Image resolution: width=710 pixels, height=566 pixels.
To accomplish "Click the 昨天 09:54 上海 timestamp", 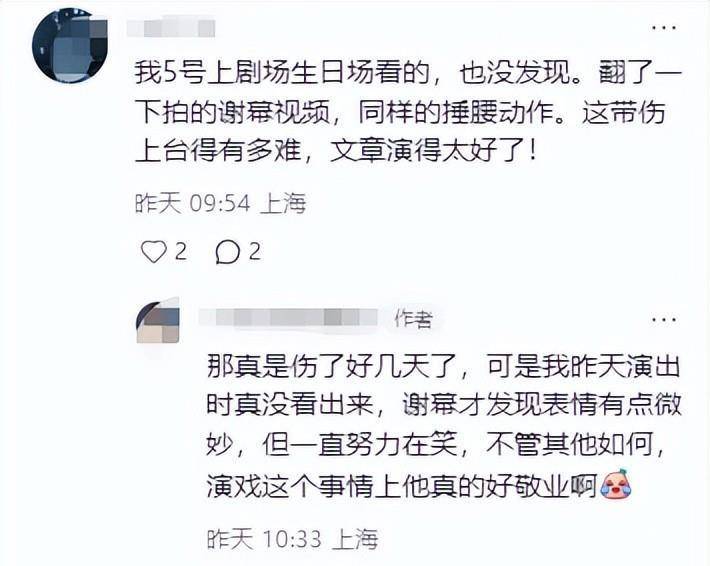I will tap(221, 203).
